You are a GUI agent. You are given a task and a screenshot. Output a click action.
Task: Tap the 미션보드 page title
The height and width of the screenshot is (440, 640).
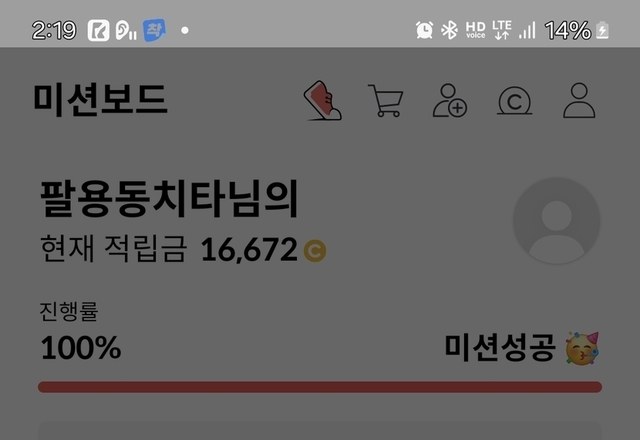(100, 99)
